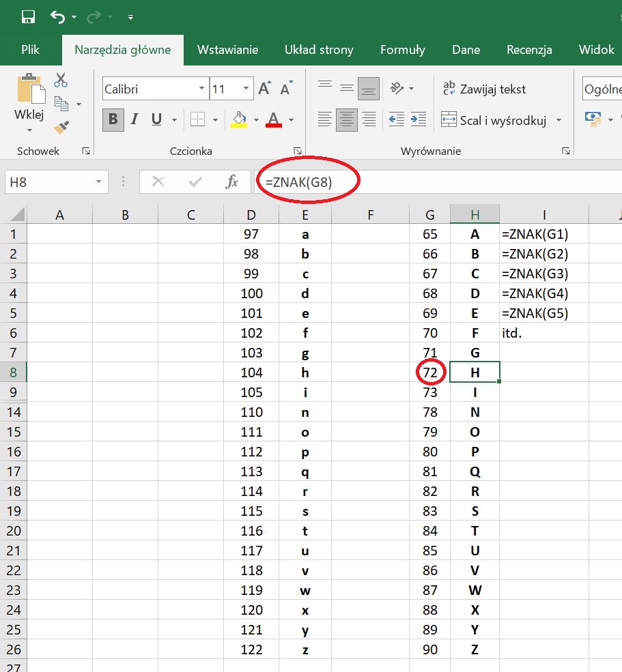The image size is (622, 672).
Task: Click the Undo arrow icon
Action: [58, 17]
